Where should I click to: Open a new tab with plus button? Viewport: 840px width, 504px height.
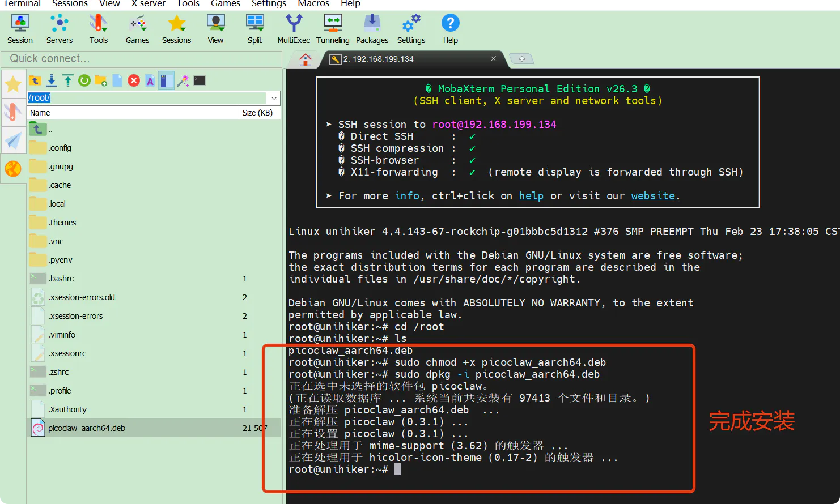521,59
